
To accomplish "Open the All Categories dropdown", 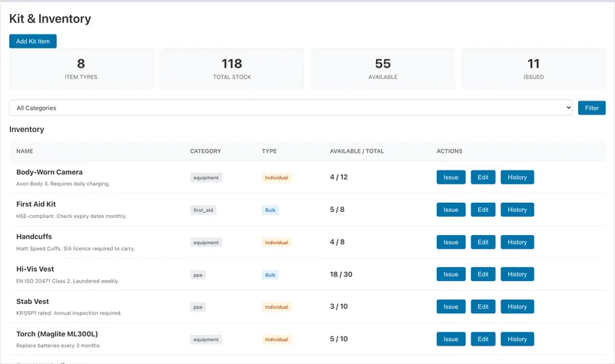I will click(291, 108).
